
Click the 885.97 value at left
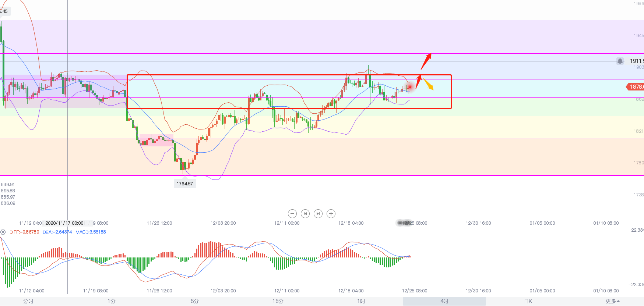(x=8, y=197)
